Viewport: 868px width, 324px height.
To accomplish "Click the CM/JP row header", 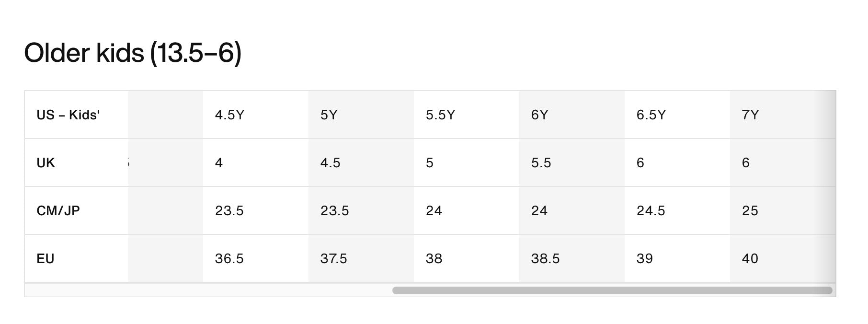I will pos(58,211).
